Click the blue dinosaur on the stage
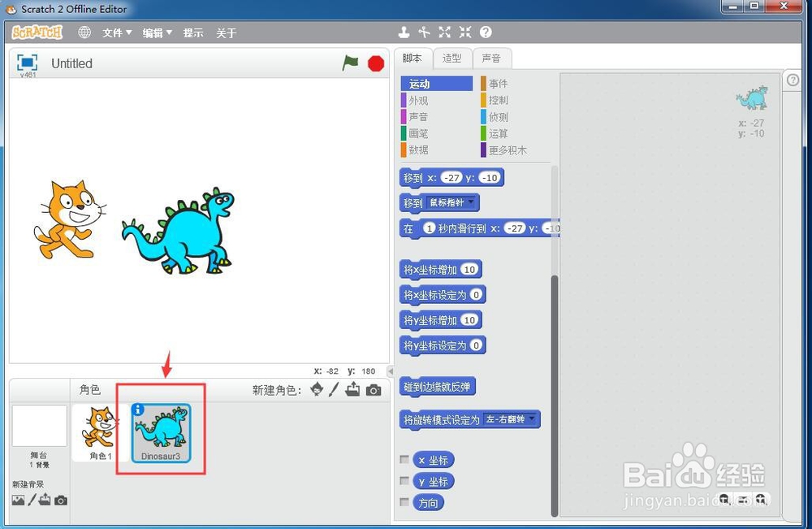 179,231
